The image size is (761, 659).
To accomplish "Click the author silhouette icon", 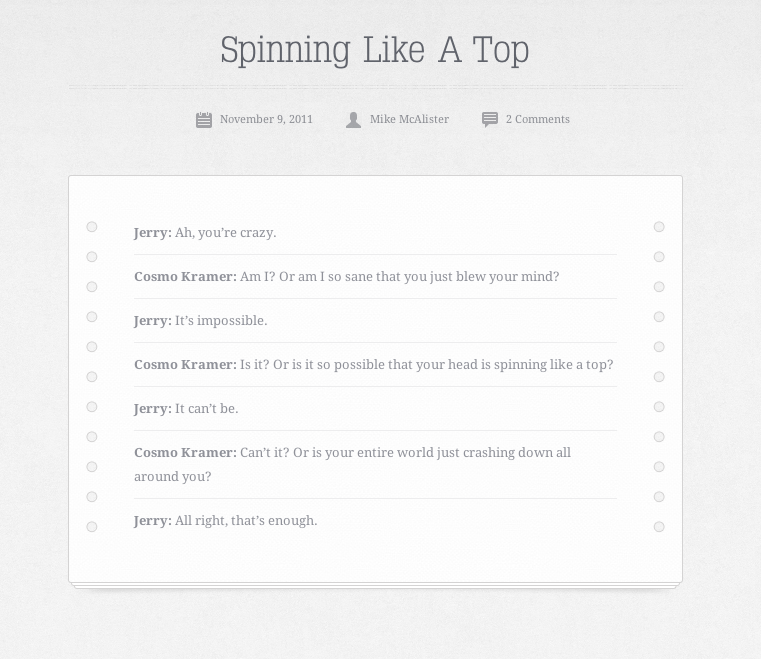I will point(353,120).
